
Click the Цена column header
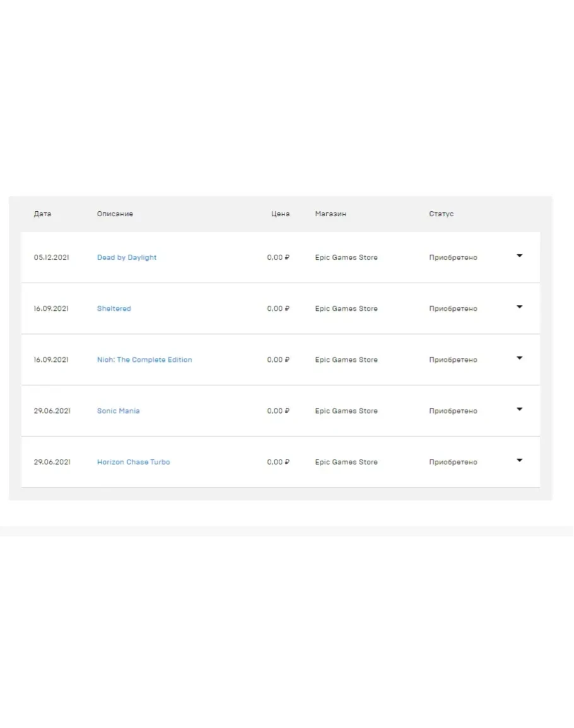click(x=281, y=214)
